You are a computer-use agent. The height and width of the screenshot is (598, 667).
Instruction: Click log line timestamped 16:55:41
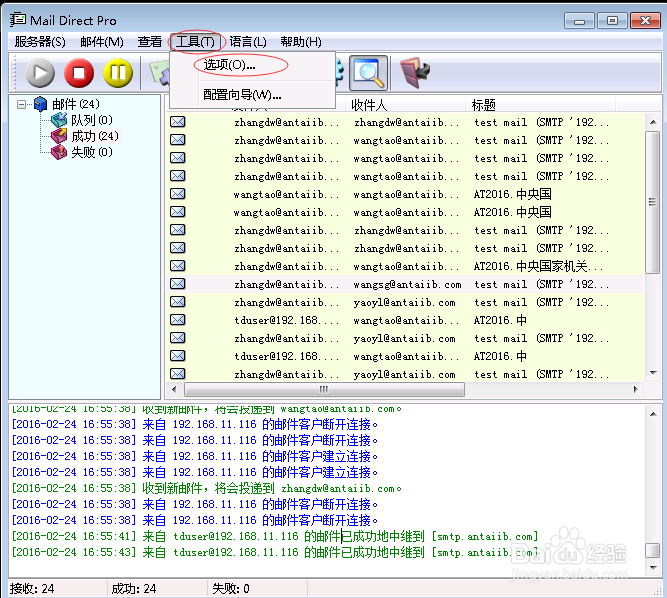(275, 536)
